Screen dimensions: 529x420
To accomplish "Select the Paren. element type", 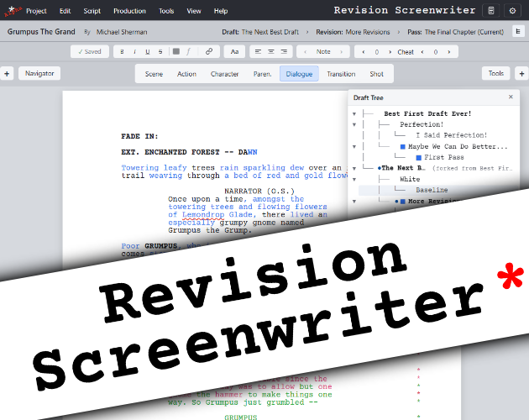I will (x=263, y=74).
